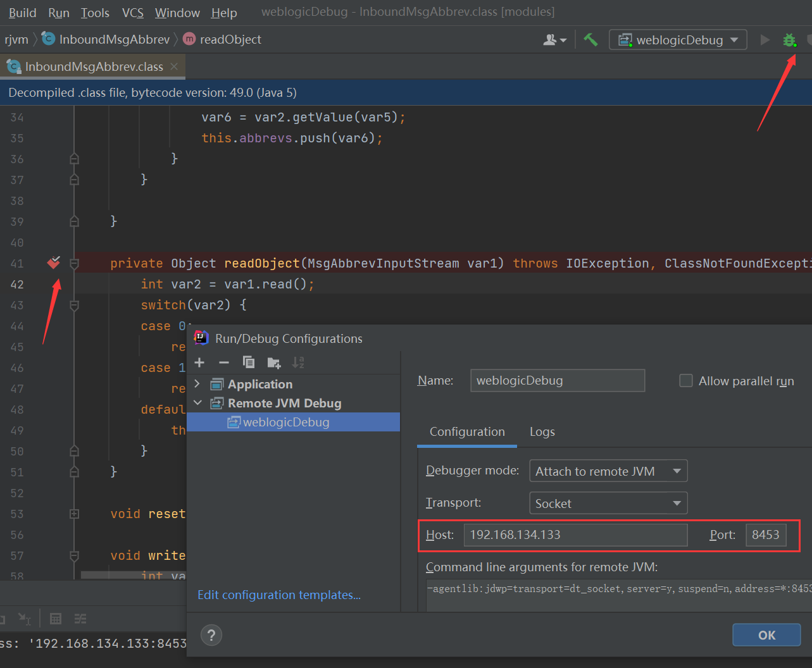Click fold end marker at line 36
The image size is (812, 668).
[x=74, y=159]
